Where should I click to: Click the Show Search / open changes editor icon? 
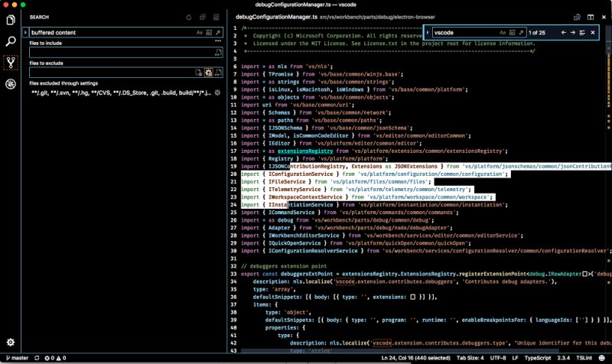pos(577,17)
